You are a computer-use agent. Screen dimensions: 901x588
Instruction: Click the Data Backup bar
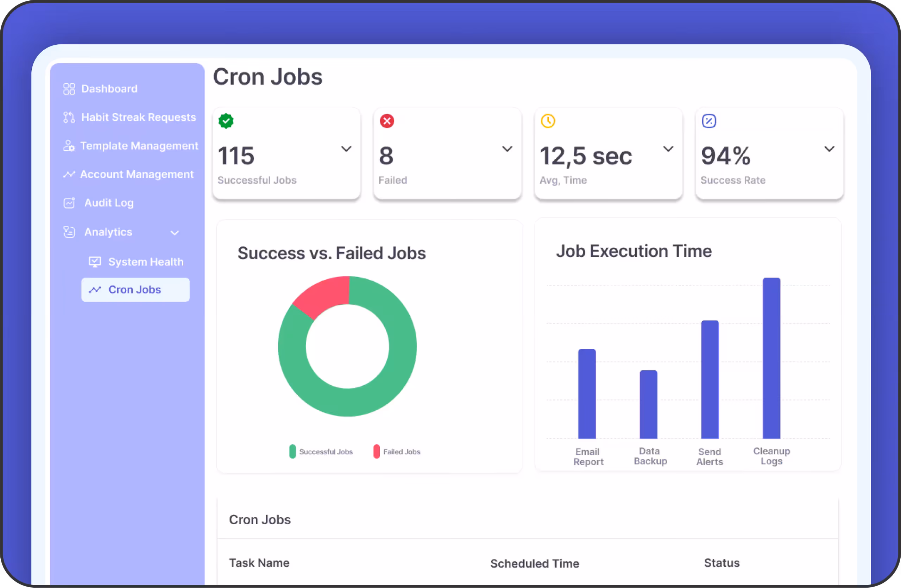649,404
